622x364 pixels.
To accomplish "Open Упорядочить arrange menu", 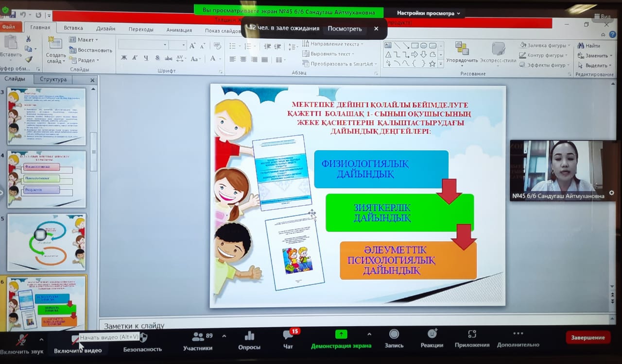I will tap(462, 53).
